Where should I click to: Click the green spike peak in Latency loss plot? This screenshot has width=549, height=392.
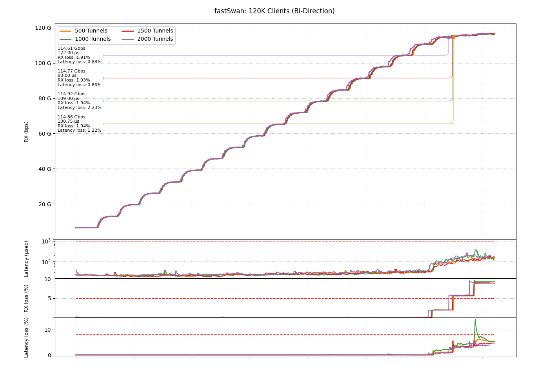point(475,319)
